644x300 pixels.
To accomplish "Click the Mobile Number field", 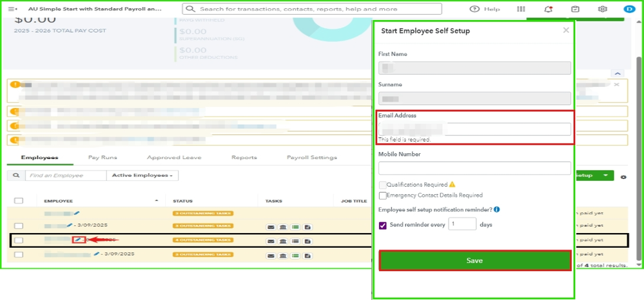I will point(474,168).
